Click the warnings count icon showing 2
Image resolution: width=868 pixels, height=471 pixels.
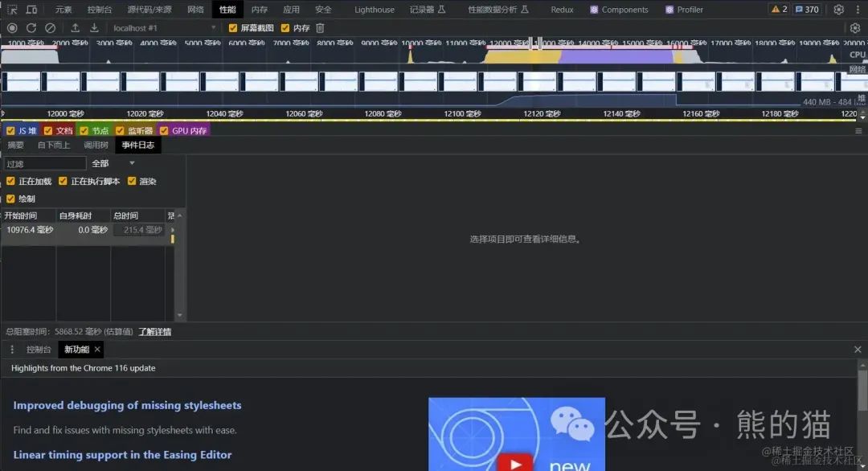780,10
